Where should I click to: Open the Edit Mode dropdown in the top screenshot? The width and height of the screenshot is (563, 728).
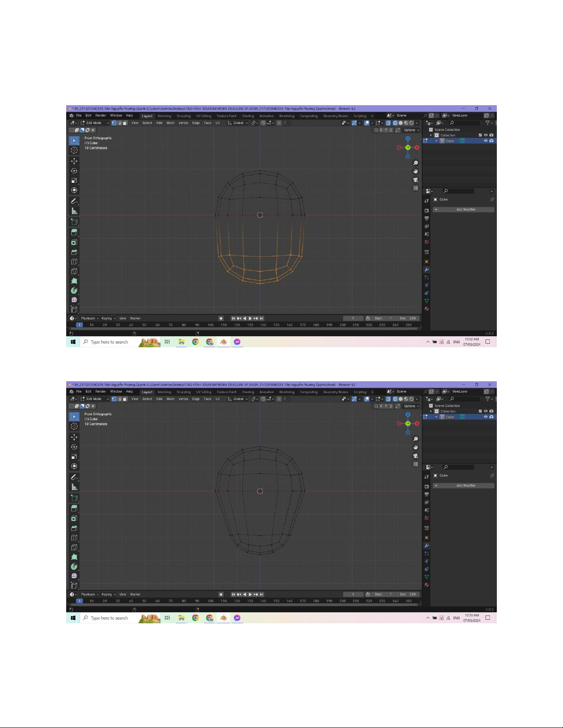click(95, 123)
